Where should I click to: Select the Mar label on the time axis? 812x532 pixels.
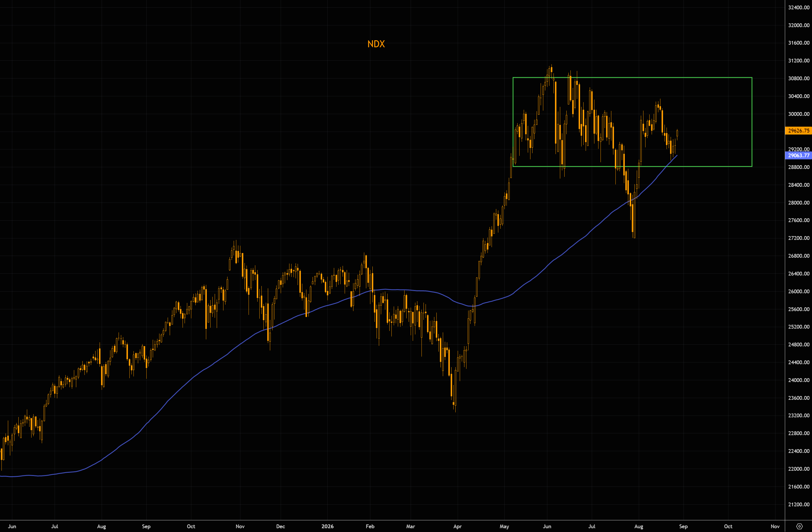pyautogui.click(x=411, y=526)
